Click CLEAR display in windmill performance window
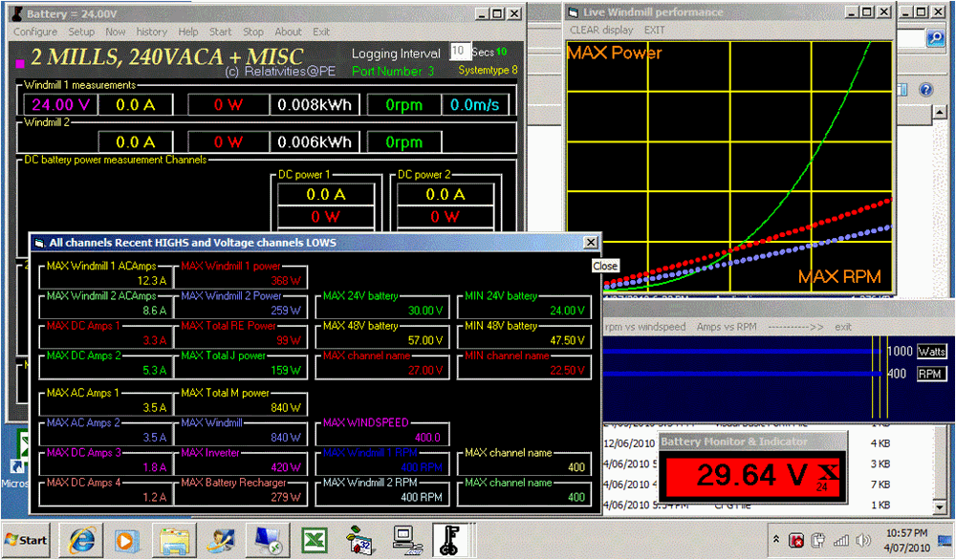Viewport: 956px width, 560px height. [x=601, y=30]
